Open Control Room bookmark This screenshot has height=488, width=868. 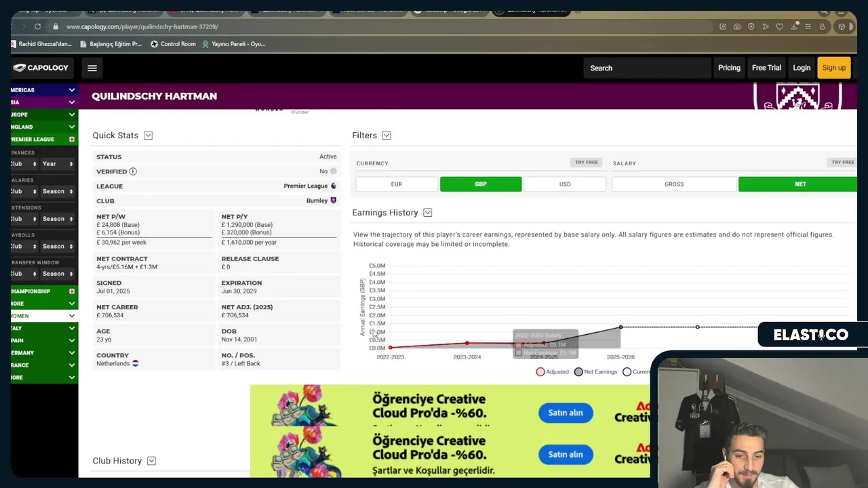click(173, 44)
